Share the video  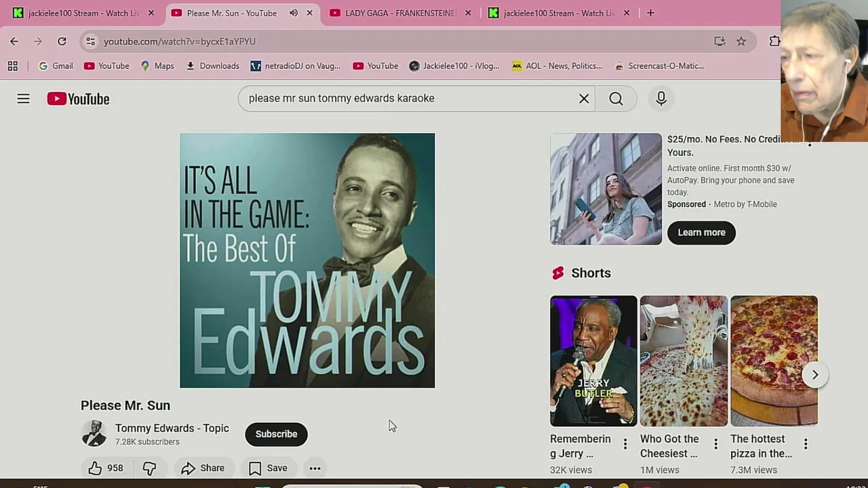(x=203, y=468)
